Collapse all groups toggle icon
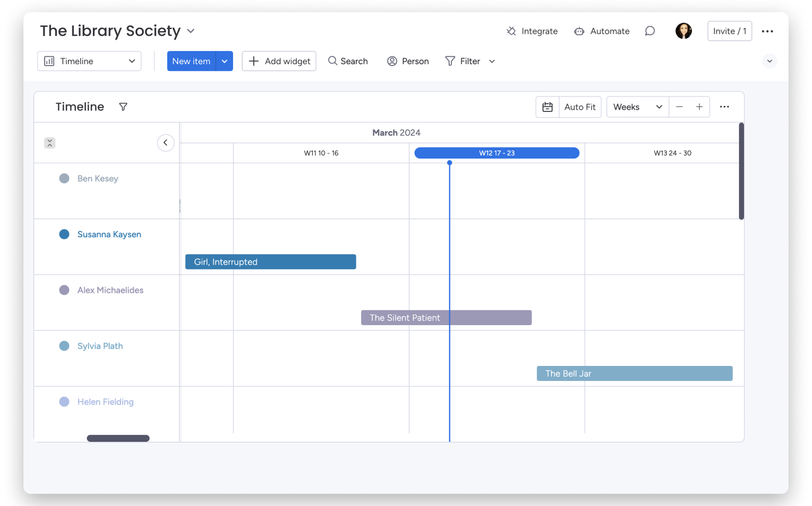 (x=50, y=143)
